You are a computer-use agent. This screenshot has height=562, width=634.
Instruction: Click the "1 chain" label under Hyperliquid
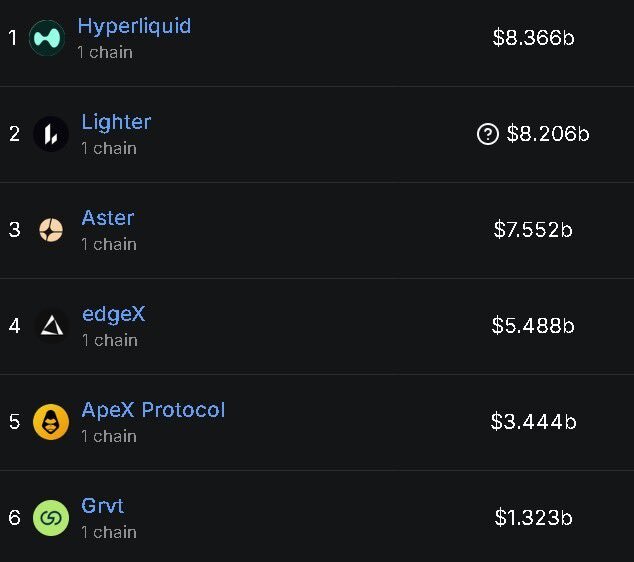pos(105,52)
